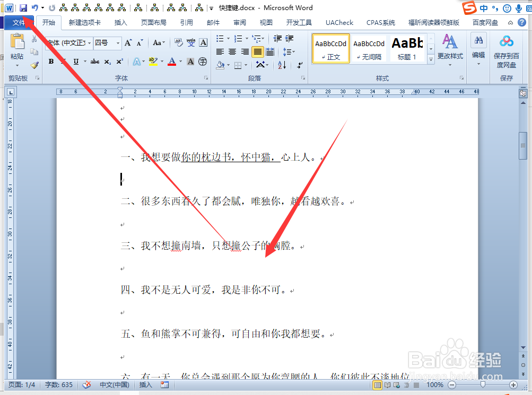Cut the selection with scissors icon

coord(34,39)
